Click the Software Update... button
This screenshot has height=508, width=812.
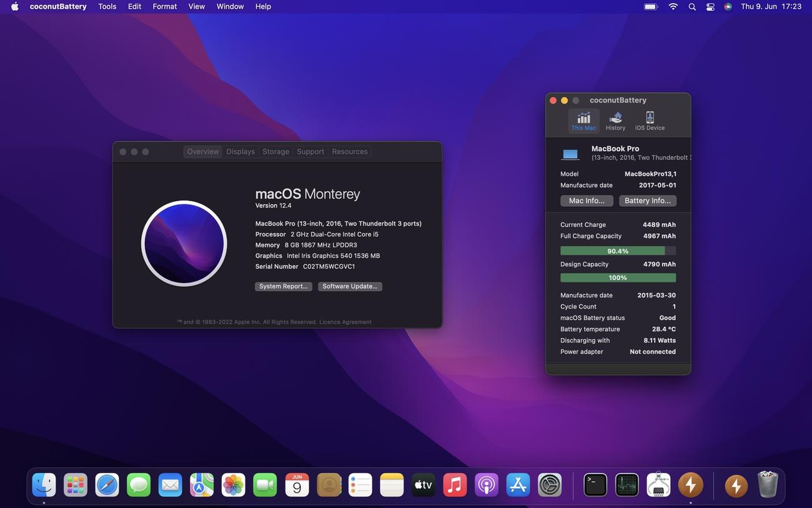coord(350,286)
